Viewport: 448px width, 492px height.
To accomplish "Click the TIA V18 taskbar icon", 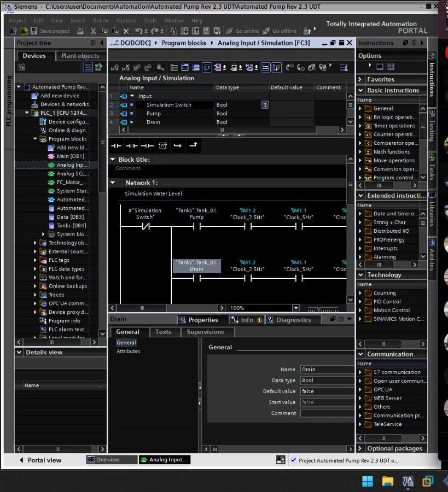I will click(x=408, y=481).
